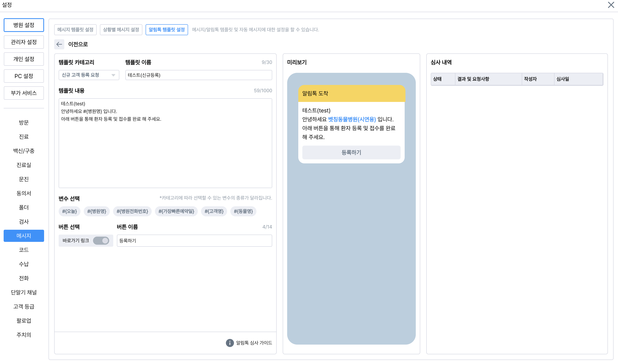Image resolution: width=618 pixels, height=364 pixels.
Task: Select the 알림톡 템플릿 설정 tab
Action: click(166, 30)
